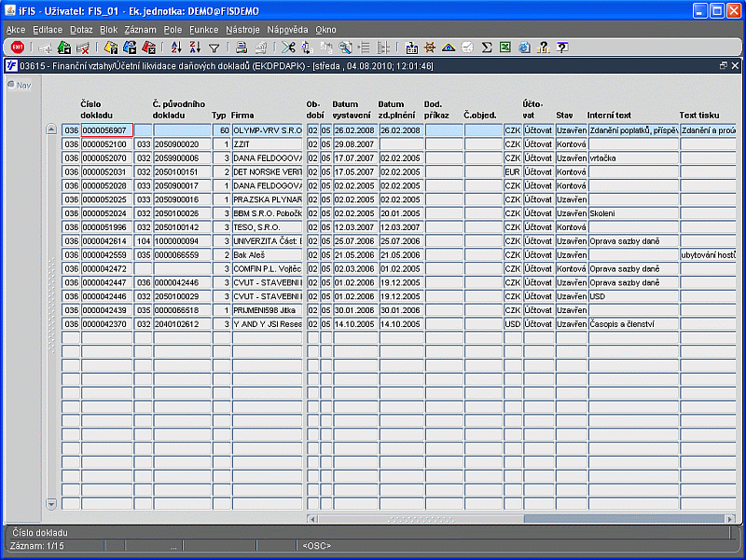Click the green Excel export icon
This screenshot has width=746, height=560.
[505, 48]
